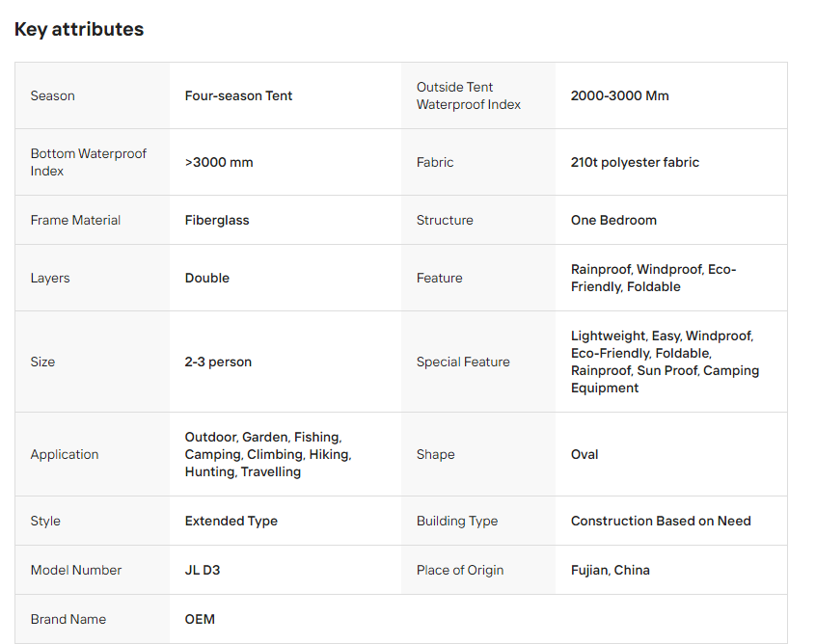This screenshot has height=644, width=816.
Task: Click the One Bedroom structure value
Action: point(613,220)
